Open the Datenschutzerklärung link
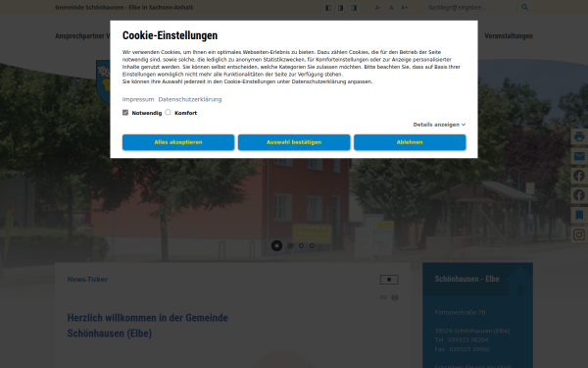The height and width of the screenshot is (368, 588). (x=190, y=99)
